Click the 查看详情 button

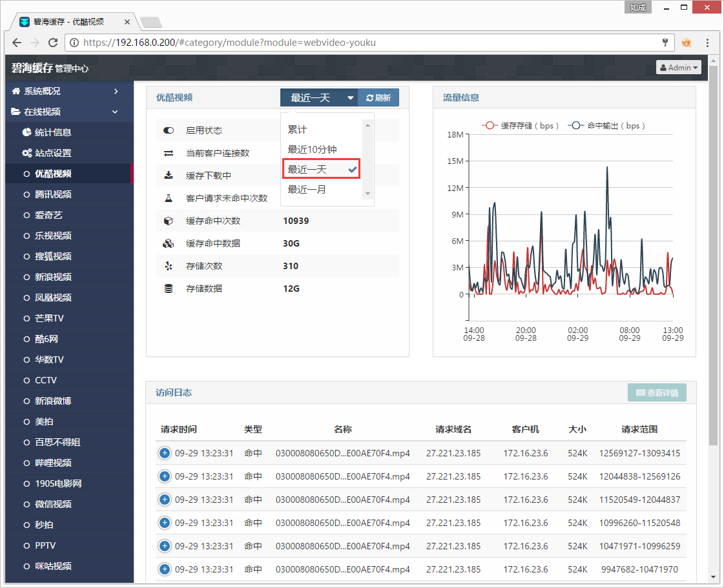coord(657,392)
